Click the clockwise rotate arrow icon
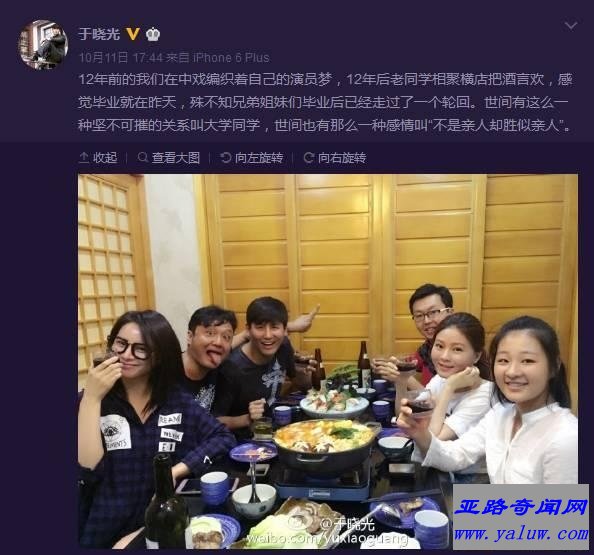Image resolution: width=594 pixels, height=555 pixels. coord(309,158)
